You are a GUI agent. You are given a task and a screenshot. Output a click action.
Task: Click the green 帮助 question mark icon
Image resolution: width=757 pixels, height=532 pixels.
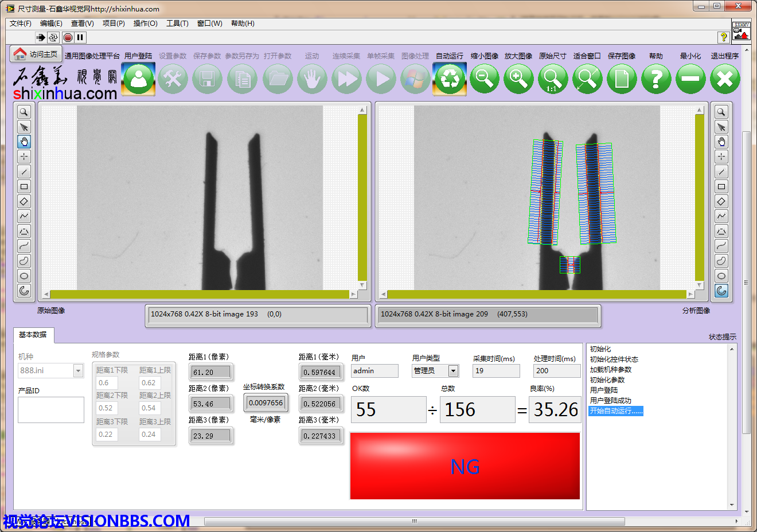[x=656, y=79]
